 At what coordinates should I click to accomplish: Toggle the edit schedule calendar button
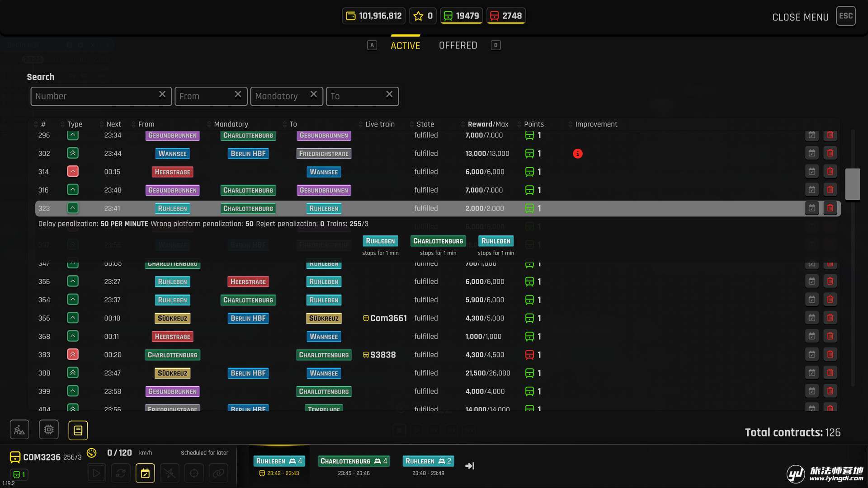point(145,473)
